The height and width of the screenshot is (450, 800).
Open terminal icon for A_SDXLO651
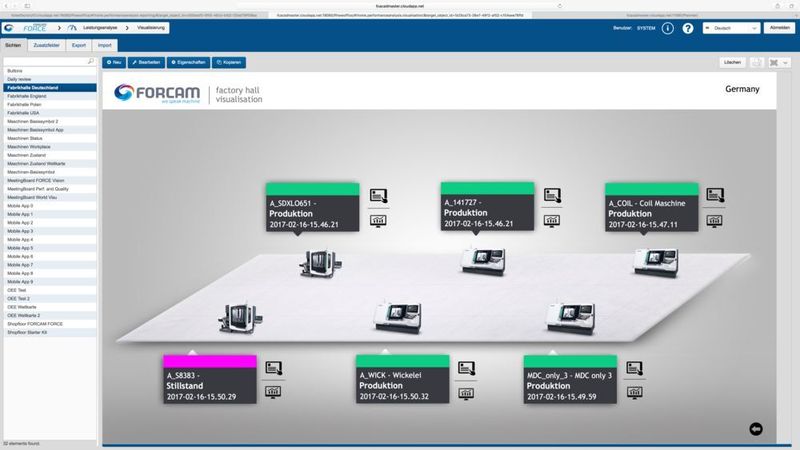[378, 195]
